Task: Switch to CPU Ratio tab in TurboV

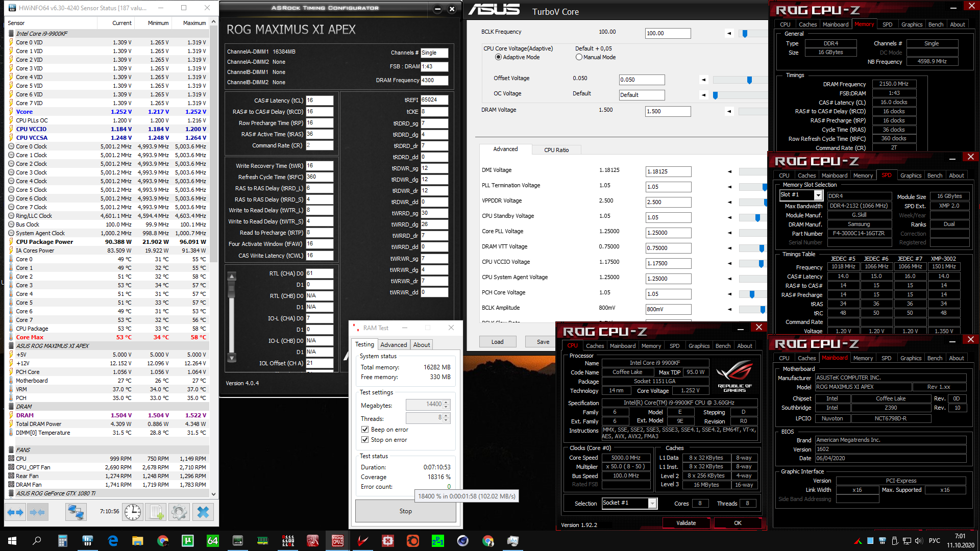Action: pos(556,150)
